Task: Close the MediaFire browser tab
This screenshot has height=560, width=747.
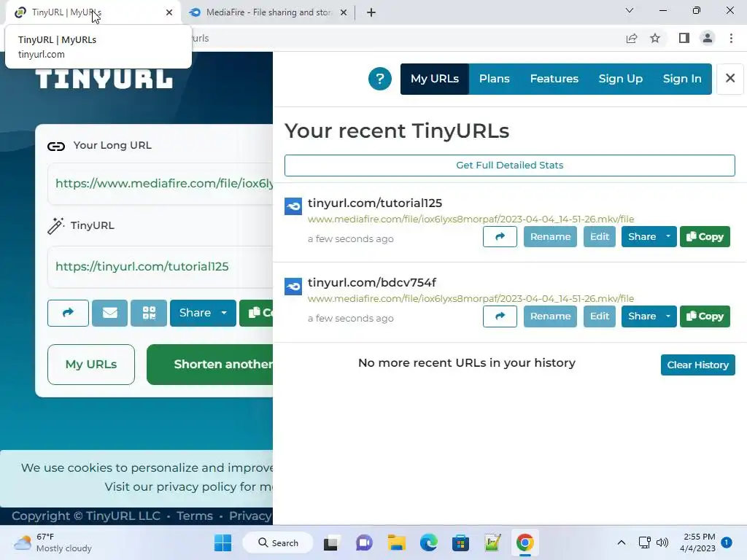Action: coord(344,12)
